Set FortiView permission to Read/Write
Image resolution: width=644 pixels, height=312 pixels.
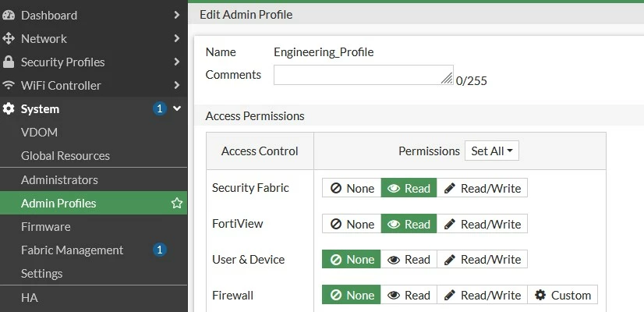[x=482, y=224]
